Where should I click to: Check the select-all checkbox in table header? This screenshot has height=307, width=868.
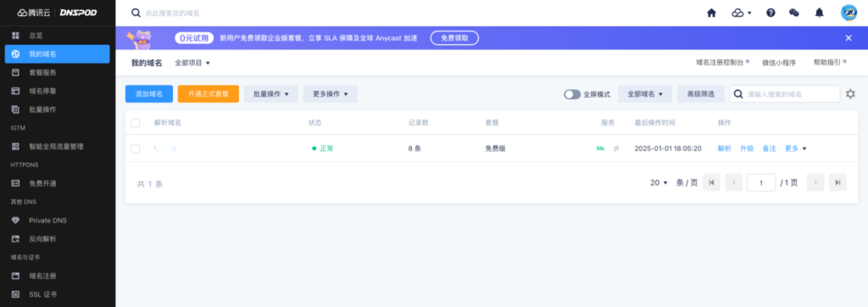[136, 122]
